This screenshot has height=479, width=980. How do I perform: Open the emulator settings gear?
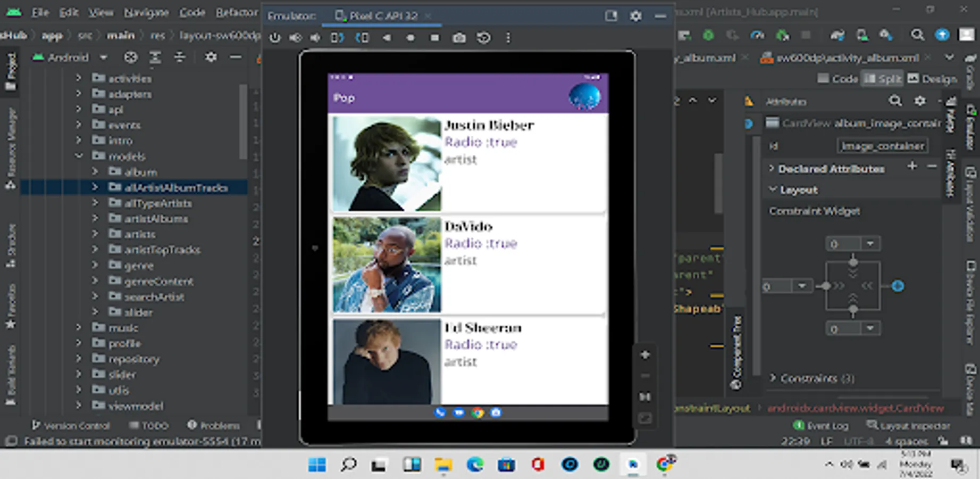[x=635, y=16]
